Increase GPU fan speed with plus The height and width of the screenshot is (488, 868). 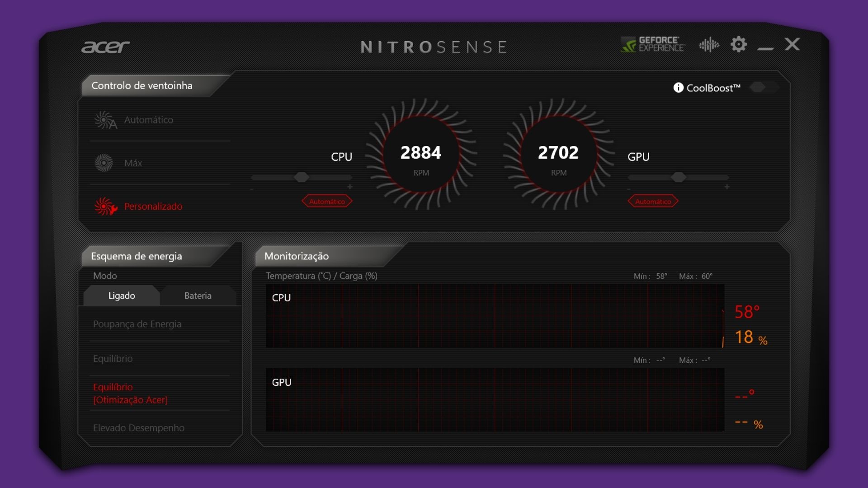coord(727,187)
